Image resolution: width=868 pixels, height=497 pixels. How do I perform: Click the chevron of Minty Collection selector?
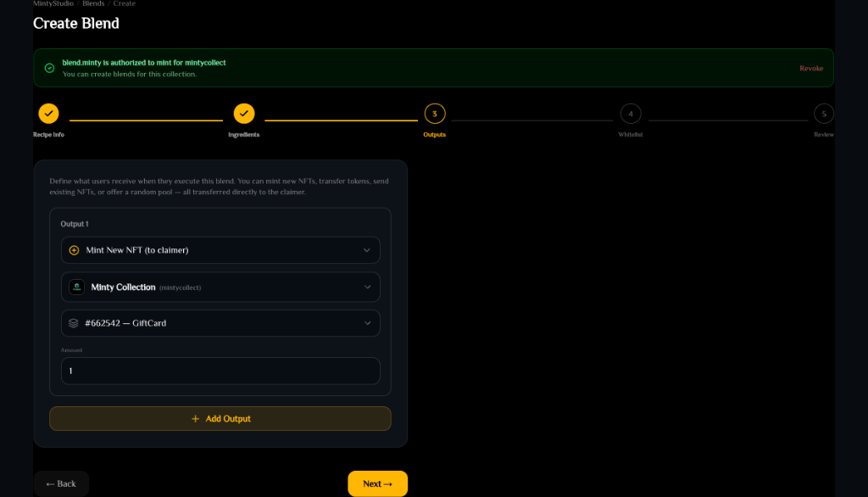click(x=367, y=287)
